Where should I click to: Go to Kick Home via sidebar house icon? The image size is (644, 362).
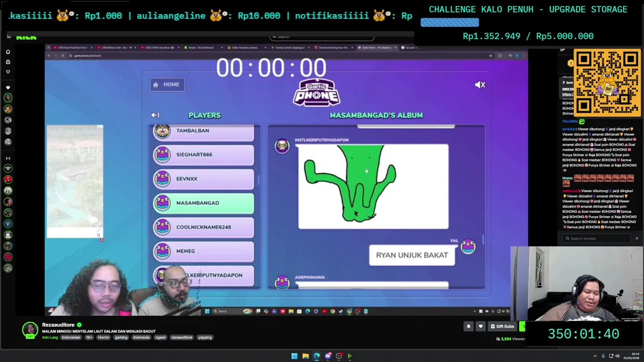pos(8,52)
